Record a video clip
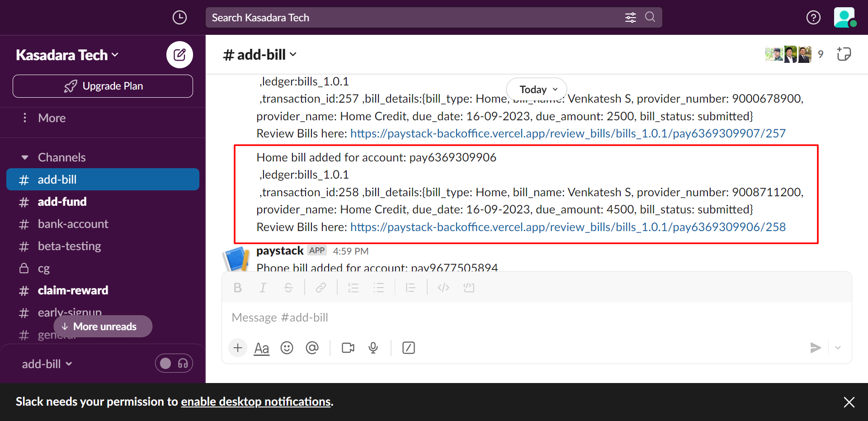This screenshot has height=421, width=868. coord(348,348)
